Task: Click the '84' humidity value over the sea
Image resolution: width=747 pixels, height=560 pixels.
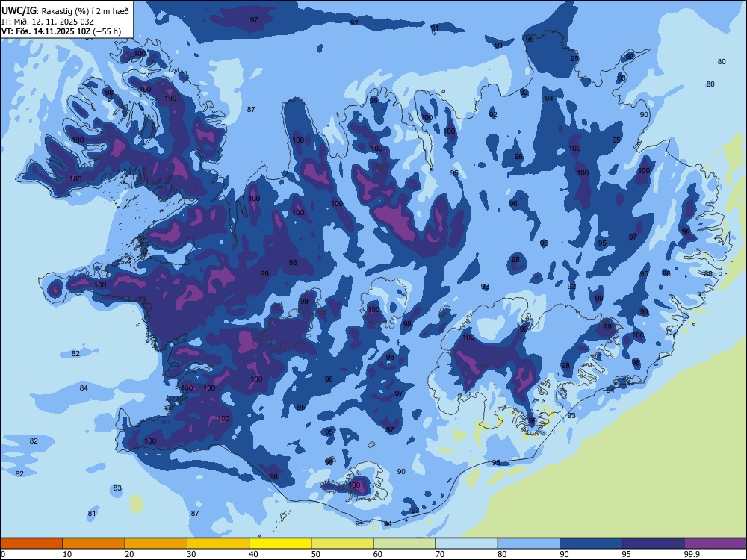Action: click(84, 388)
